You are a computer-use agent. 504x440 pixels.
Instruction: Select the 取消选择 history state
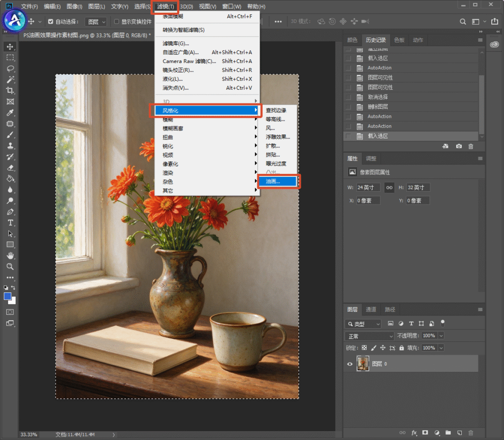click(x=411, y=97)
